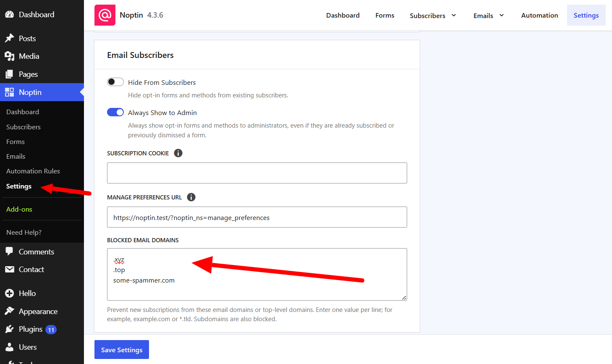612x364 pixels.
Task: Click the Comments bubble icon
Action: pyautogui.click(x=9, y=251)
